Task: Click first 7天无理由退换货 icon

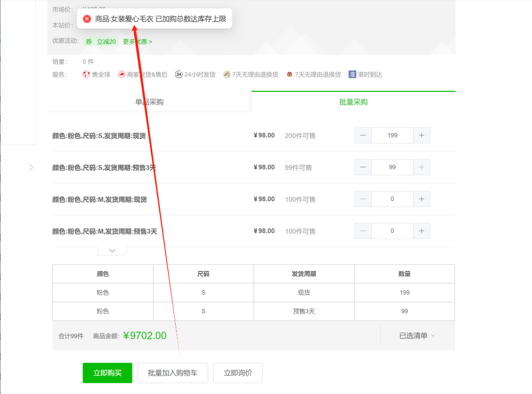Action: tap(227, 74)
